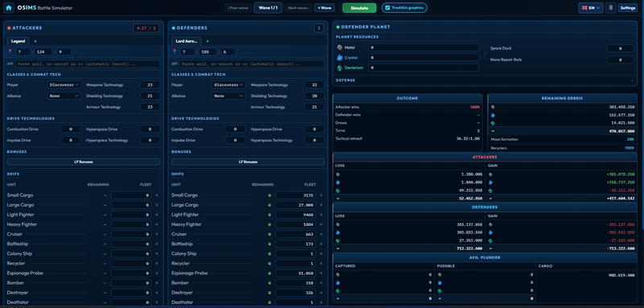
Task: Edit the Deuterium planet resource field
Action: pyautogui.click(x=424, y=68)
